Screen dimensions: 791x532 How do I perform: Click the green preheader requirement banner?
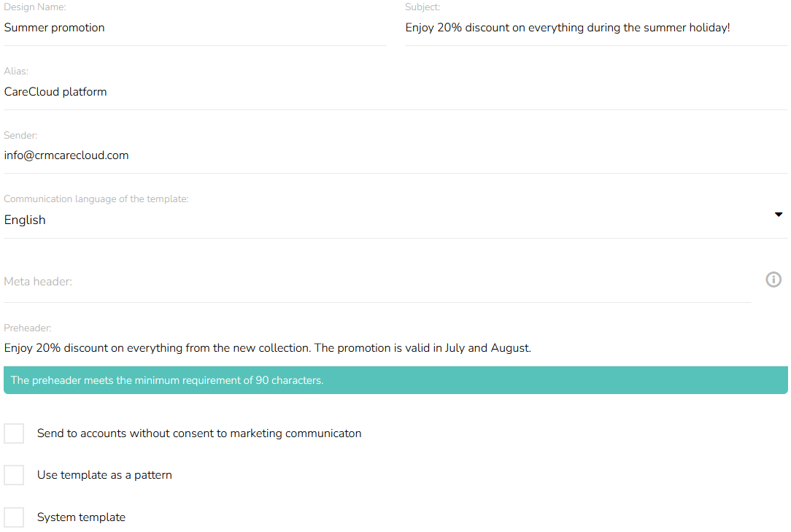(x=395, y=380)
